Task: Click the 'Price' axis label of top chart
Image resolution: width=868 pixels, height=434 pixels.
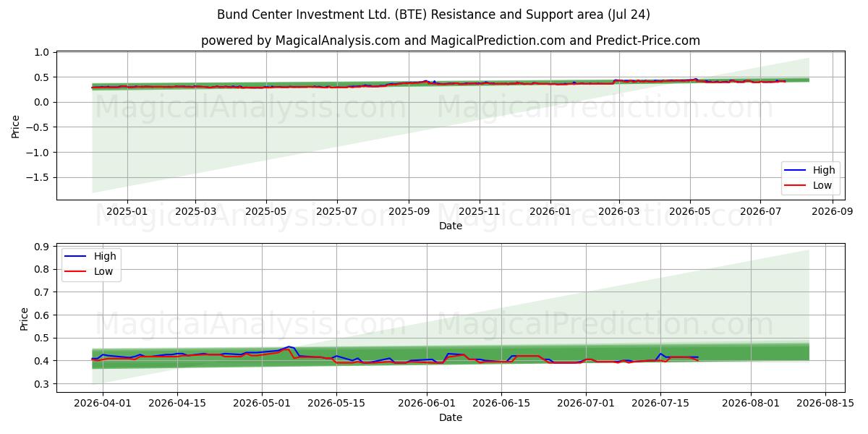Action: [x=16, y=125]
